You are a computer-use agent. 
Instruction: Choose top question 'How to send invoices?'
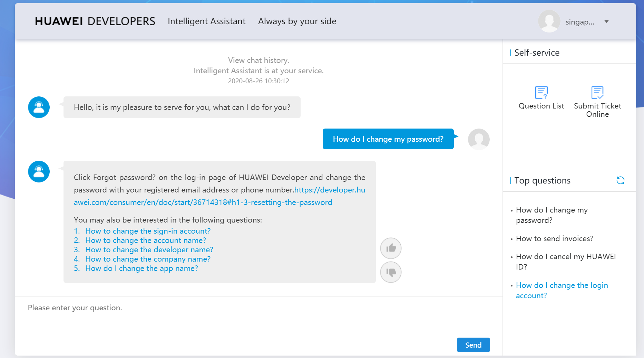click(x=554, y=239)
